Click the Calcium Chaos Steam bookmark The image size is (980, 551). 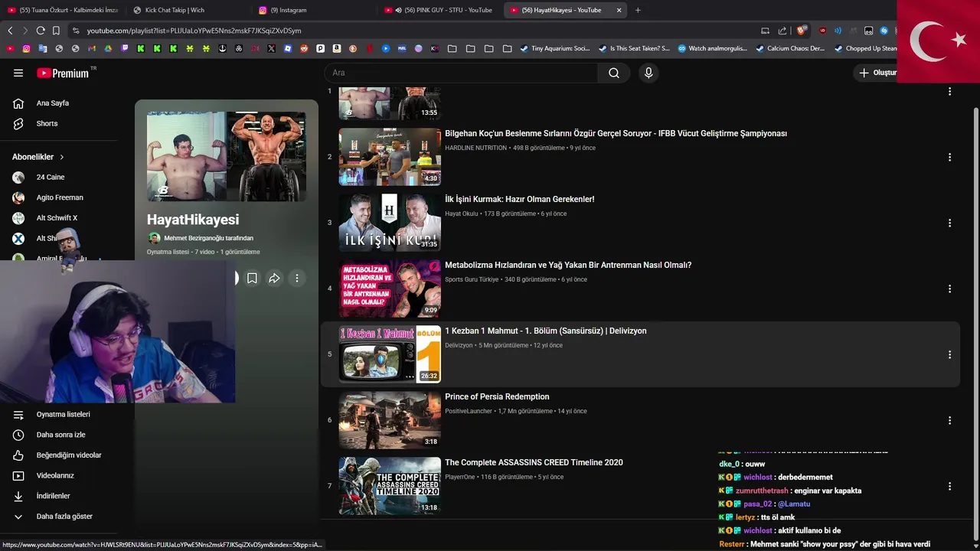click(790, 48)
